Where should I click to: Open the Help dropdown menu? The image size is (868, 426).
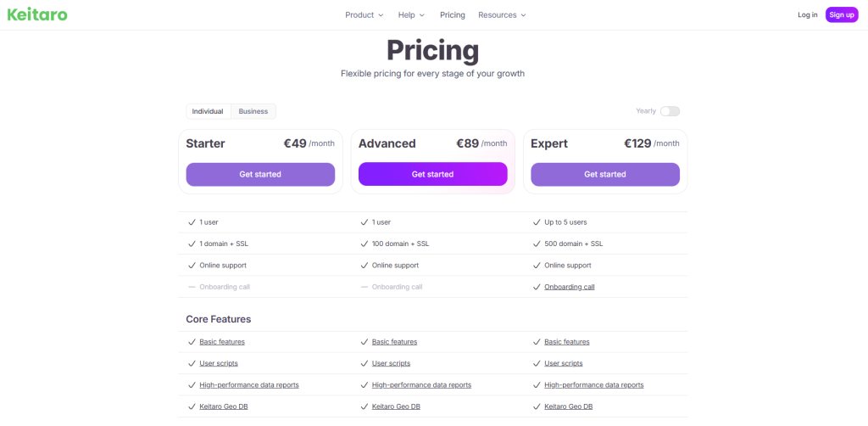coord(411,15)
